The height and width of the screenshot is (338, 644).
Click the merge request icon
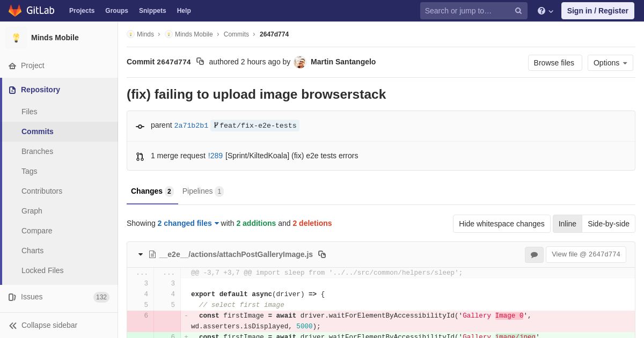pos(140,157)
